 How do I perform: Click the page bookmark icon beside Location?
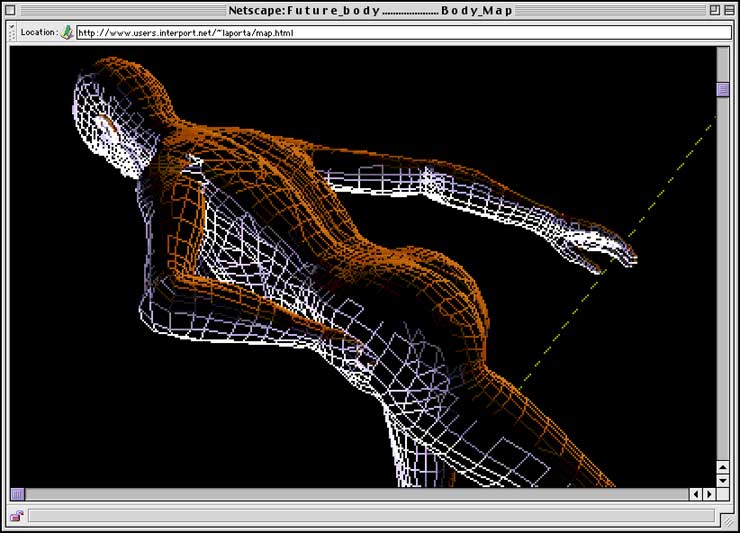pyautogui.click(x=67, y=32)
